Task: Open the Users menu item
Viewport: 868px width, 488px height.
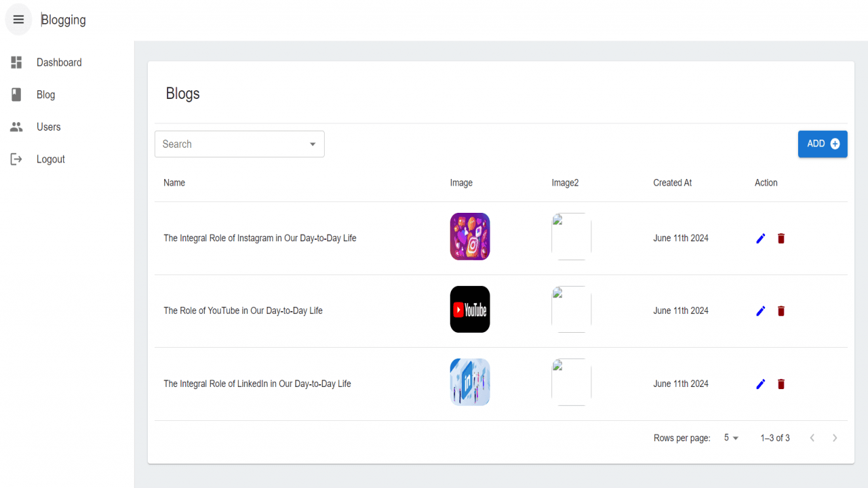Action: 66,127
